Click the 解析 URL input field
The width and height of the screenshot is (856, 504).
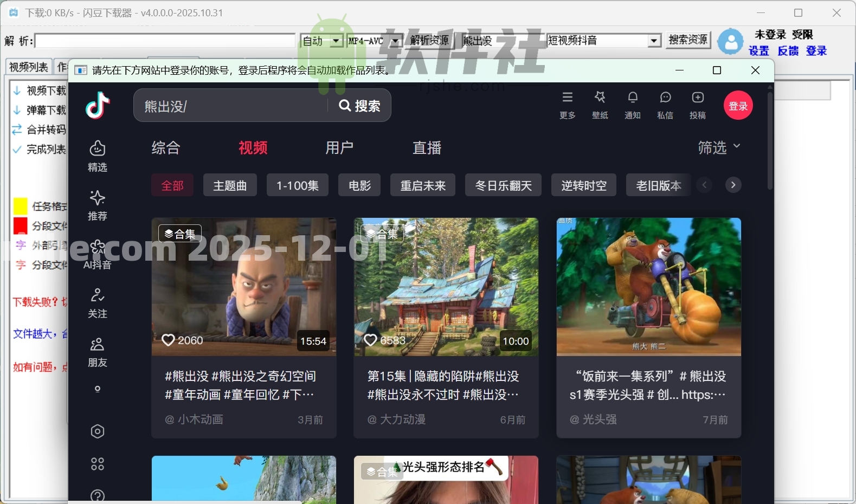pos(165,41)
